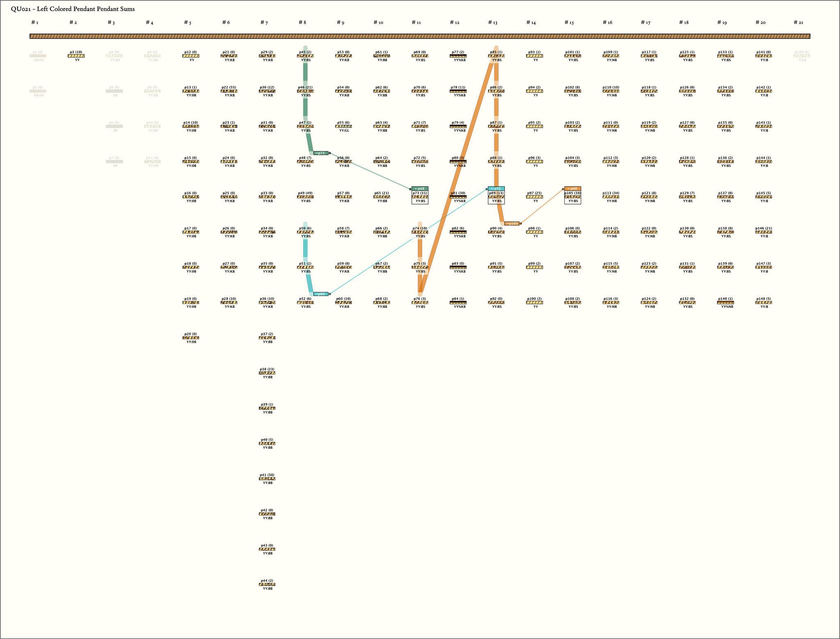Click pendant p146 (21) cord

point(763,232)
